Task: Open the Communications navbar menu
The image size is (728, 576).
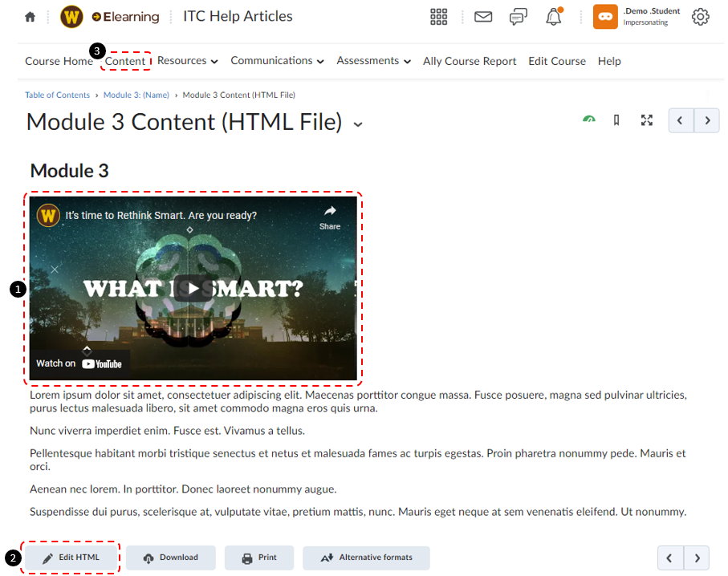Action: [x=277, y=60]
